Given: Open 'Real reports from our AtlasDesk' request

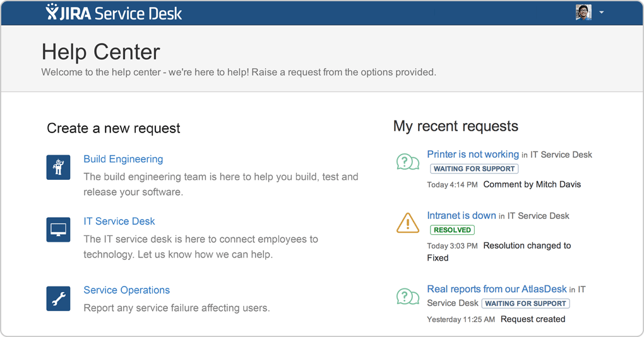Looking at the screenshot, I should pos(496,289).
